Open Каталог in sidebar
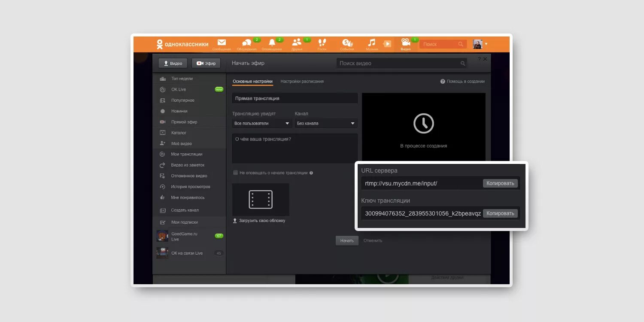Image resolution: width=644 pixels, height=322 pixels. [x=189, y=133]
